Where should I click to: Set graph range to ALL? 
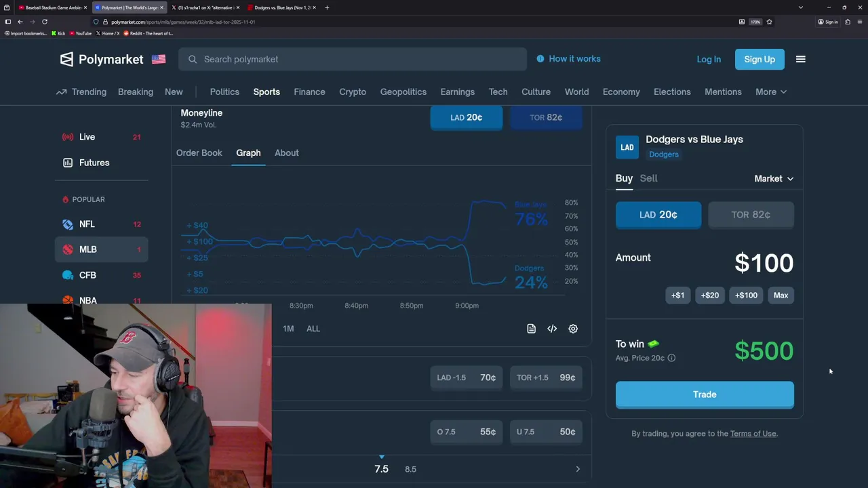(x=313, y=329)
